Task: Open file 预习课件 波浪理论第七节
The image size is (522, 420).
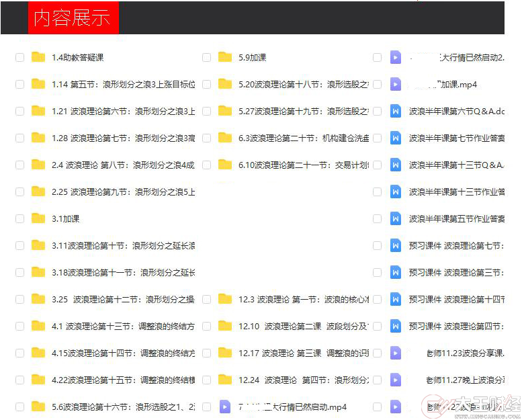Action: 457,245
